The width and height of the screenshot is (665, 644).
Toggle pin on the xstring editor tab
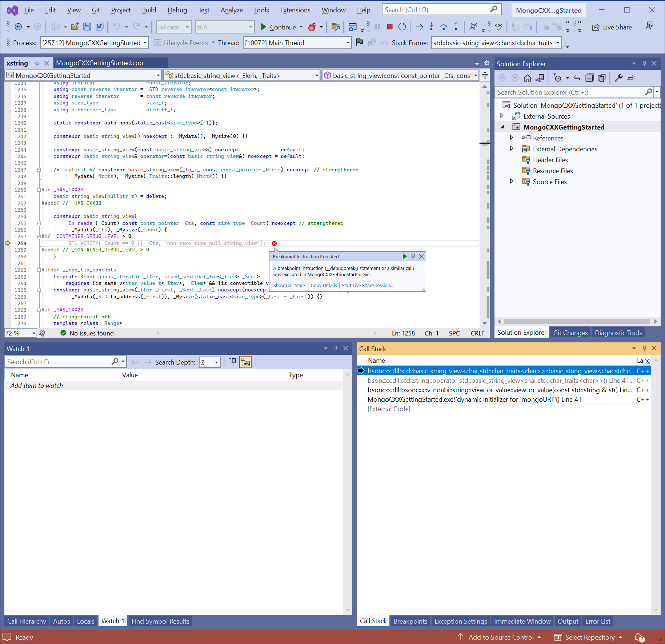click(36, 63)
